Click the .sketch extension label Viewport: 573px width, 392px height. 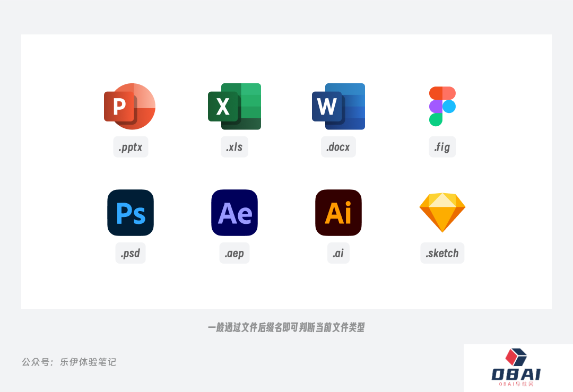(x=442, y=253)
